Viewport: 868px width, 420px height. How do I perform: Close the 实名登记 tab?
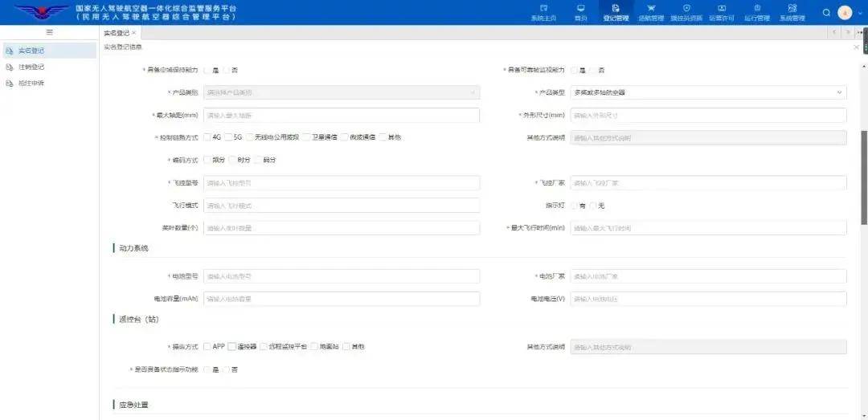pos(134,33)
